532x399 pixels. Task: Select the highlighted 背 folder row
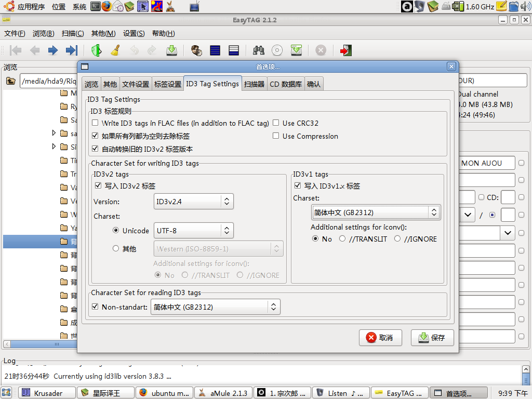(41, 241)
